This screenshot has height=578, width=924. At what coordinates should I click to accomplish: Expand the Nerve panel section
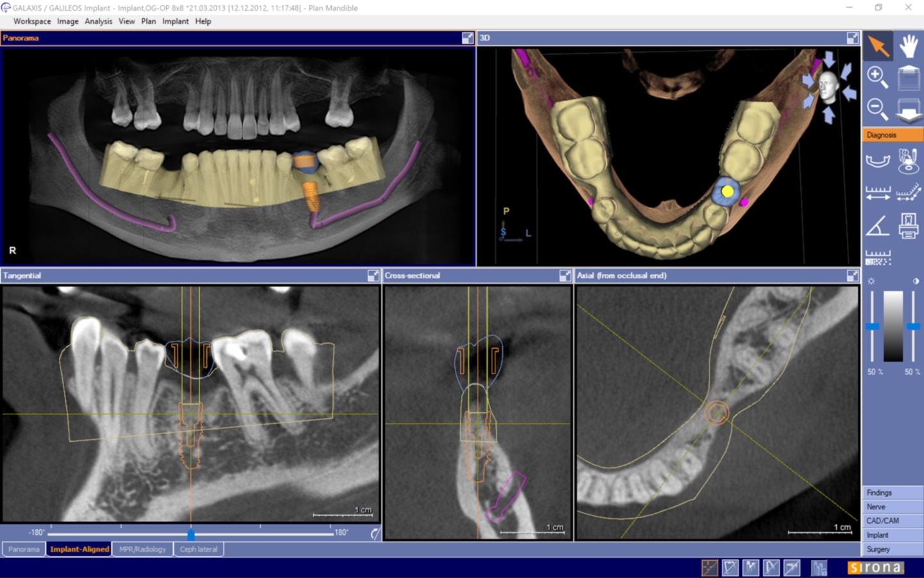[893, 507]
